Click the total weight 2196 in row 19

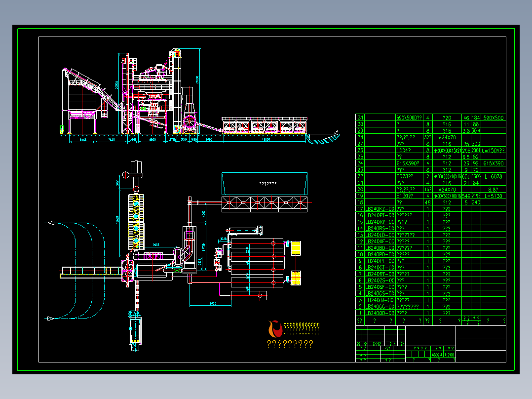pos(476,196)
